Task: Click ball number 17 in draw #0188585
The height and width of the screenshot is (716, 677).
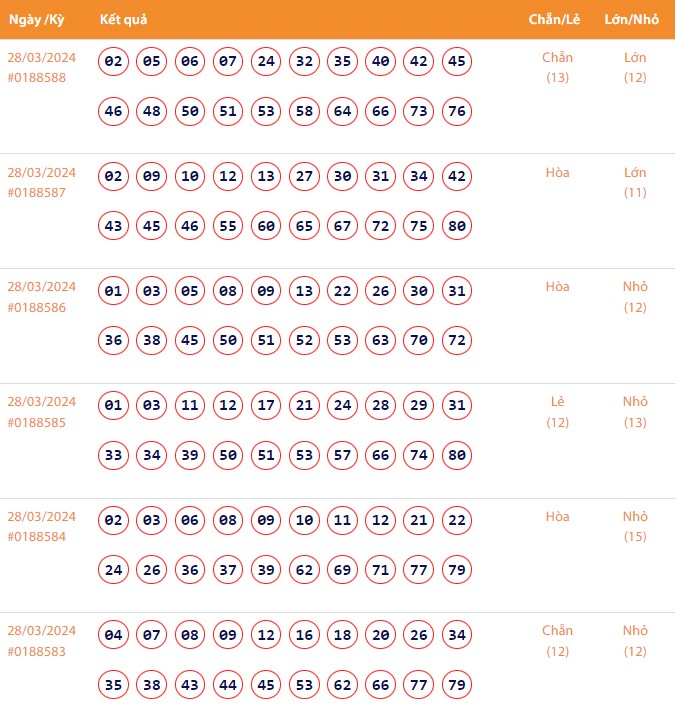Action: click(266, 406)
